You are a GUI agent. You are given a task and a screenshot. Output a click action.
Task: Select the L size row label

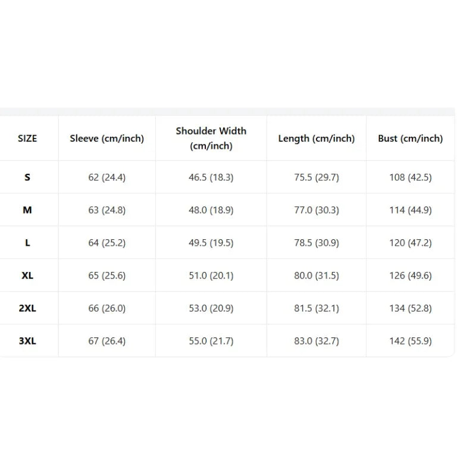27,243
